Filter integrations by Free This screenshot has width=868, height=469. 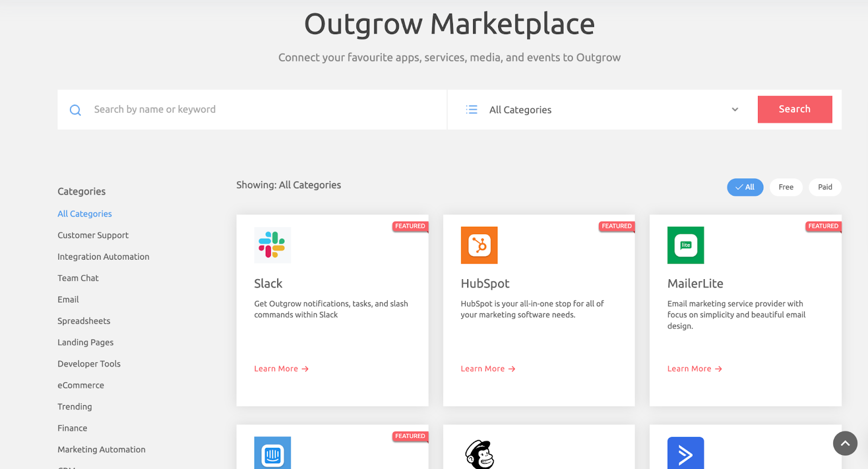click(786, 187)
